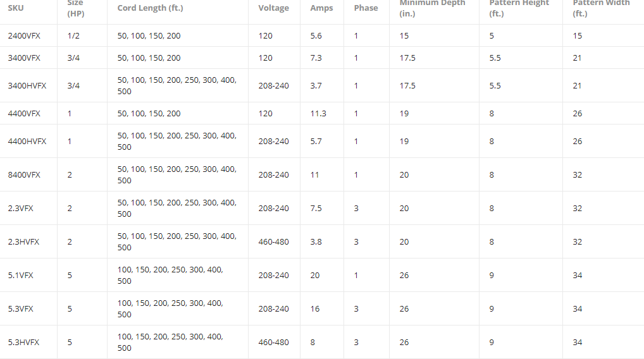Select the Phase column header
The image size is (644, 359).
tap(366, 8)
